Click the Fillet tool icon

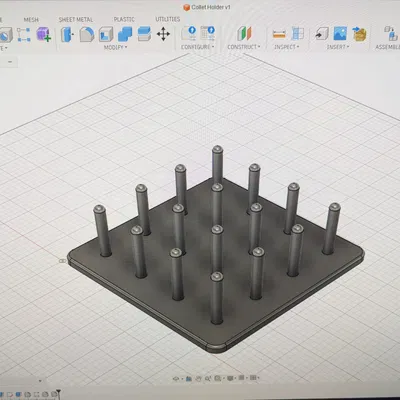click(x=87, y=34)
